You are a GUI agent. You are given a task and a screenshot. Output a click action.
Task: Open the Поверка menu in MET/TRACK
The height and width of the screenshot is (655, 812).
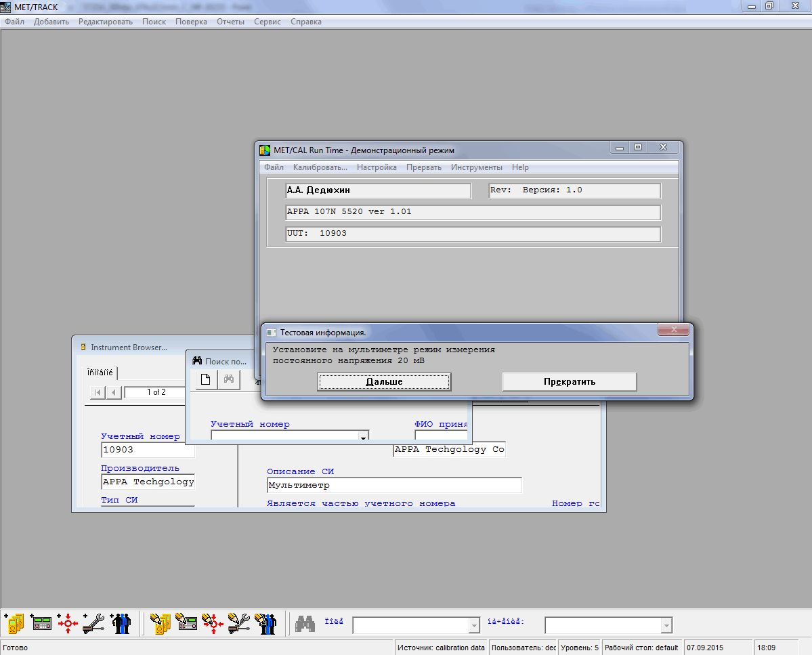coord(191,22)
